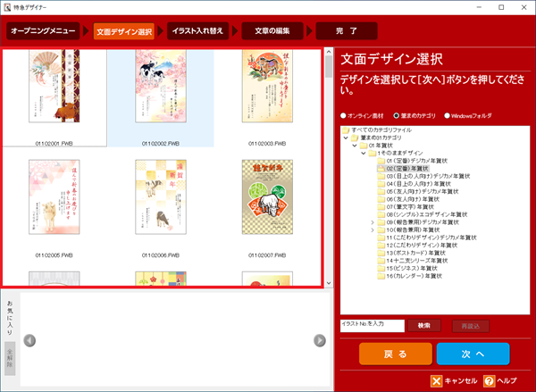536x392 pixels.
Task: Select the 02(定番)年賀状 tree row
Action: pyautogui.click(x=403, y=169)
